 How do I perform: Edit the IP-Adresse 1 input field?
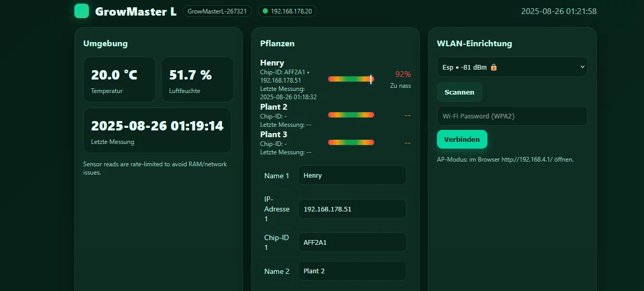click(352, 209)
